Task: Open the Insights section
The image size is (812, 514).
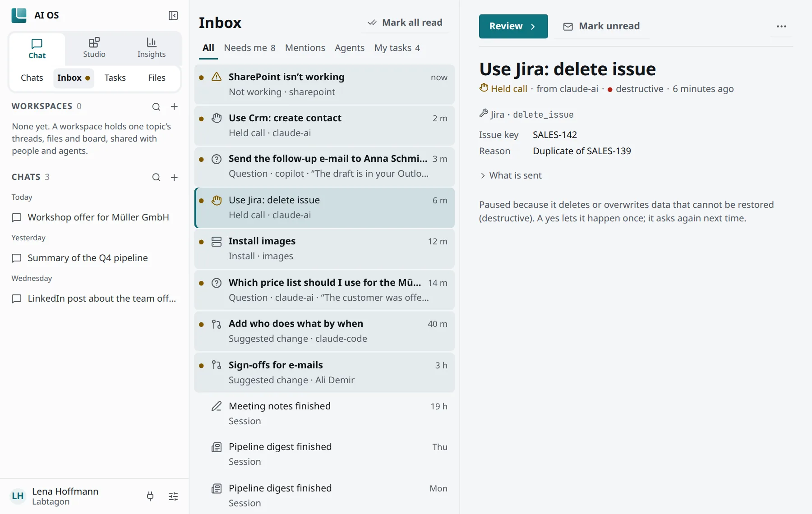Action: pos(152,48)
